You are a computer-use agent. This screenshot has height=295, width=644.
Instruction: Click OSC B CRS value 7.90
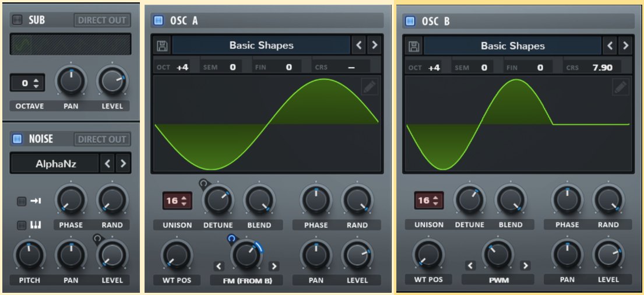[x=603, y=68]
